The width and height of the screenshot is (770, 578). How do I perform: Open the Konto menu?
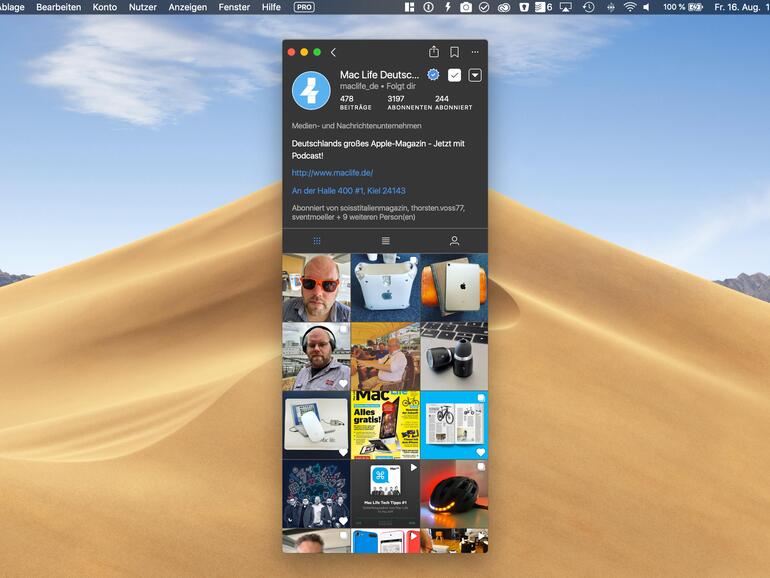click(105, 7)
